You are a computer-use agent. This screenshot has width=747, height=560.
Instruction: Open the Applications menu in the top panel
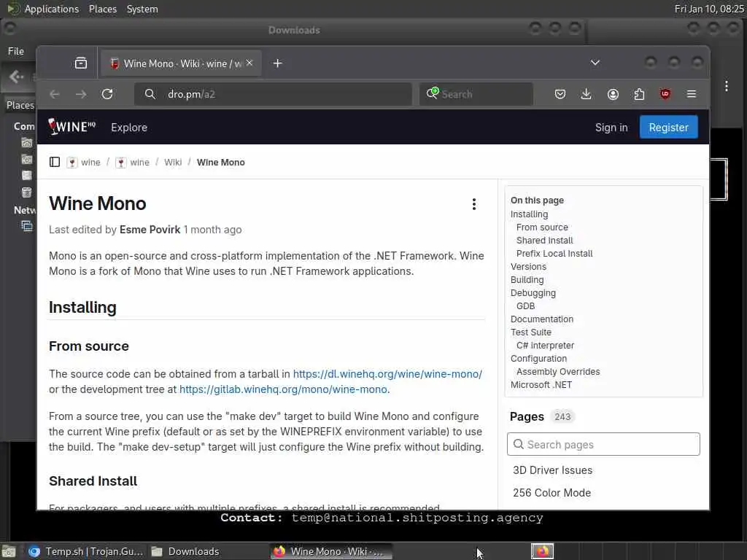tap(52, 9)
